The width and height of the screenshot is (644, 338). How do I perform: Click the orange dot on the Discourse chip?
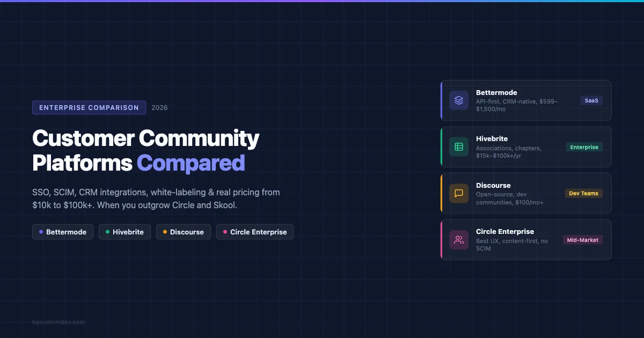coord(165,232)
